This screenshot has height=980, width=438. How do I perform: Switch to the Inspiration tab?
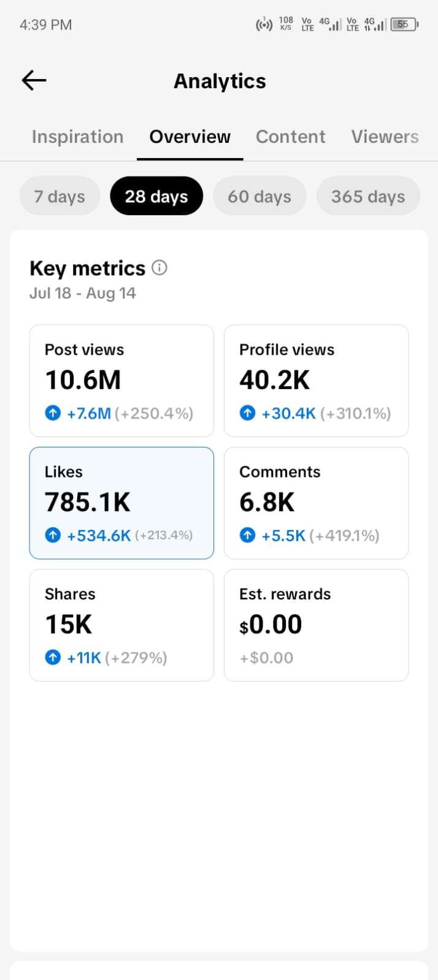(78, 137)
